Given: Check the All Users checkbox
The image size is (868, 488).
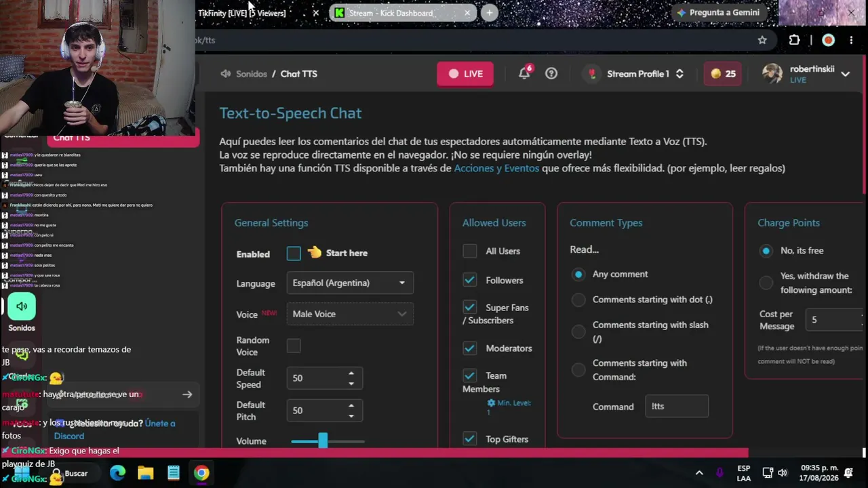Looking at the screenshot, I should tap(470, 251).
